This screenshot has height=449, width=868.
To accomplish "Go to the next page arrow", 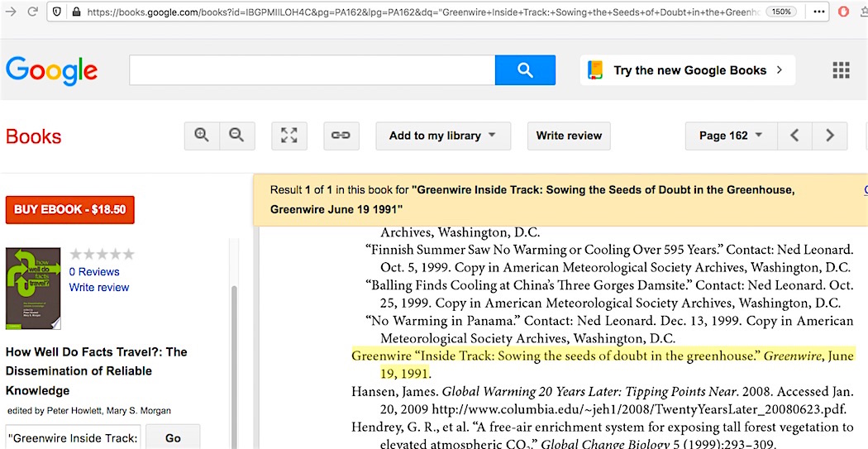I will click(830, 136).
